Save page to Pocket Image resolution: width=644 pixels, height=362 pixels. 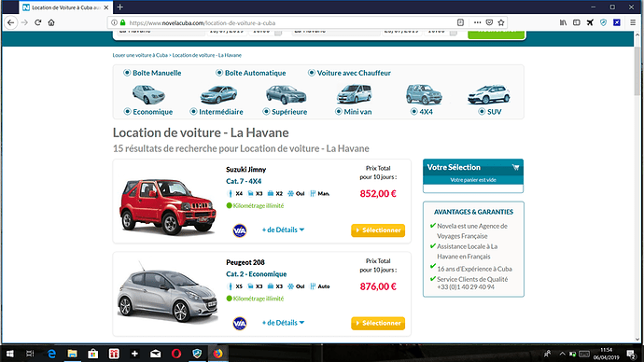pyautogui.click(x=489, y=22)
